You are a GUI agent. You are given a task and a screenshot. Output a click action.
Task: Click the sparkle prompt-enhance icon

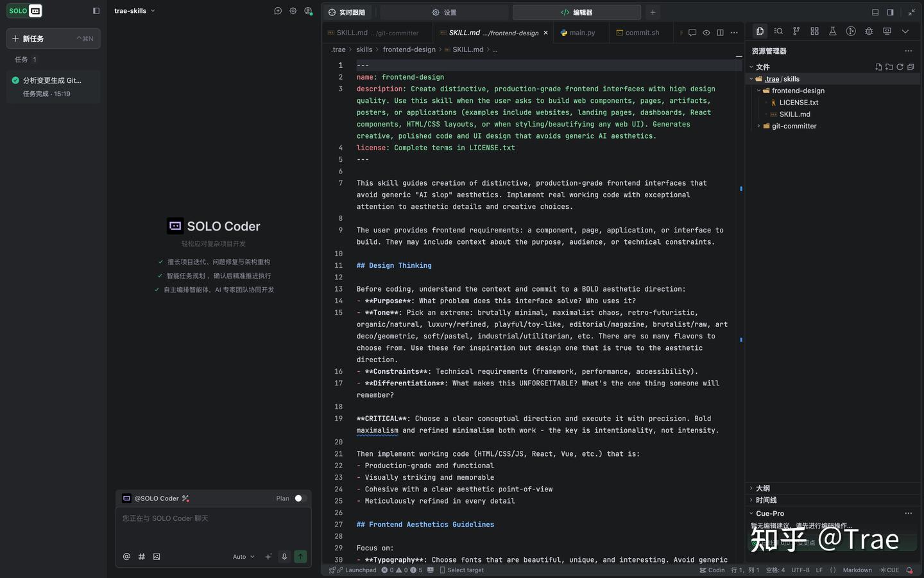point(268,557)
